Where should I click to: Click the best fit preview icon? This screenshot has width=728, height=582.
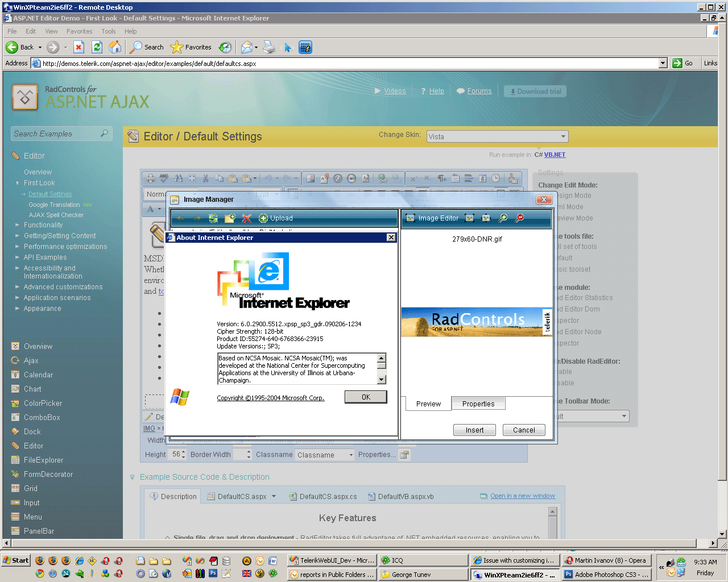point(469,218)
